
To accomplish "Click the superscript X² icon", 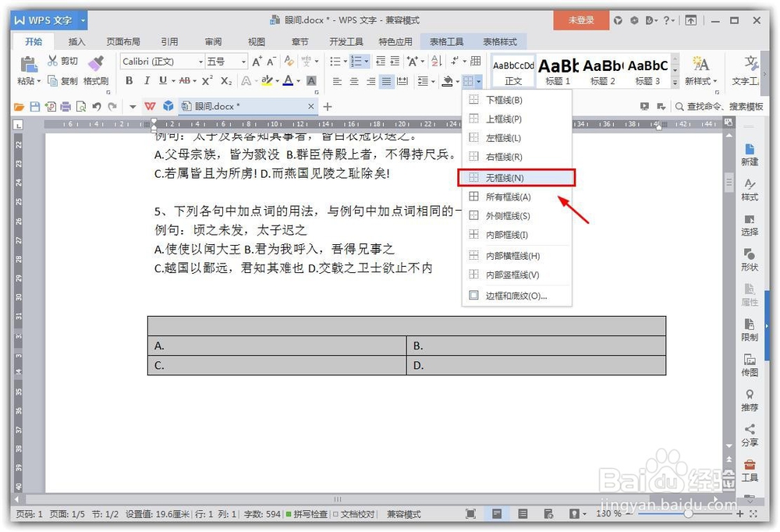I will tap(207, 80).
